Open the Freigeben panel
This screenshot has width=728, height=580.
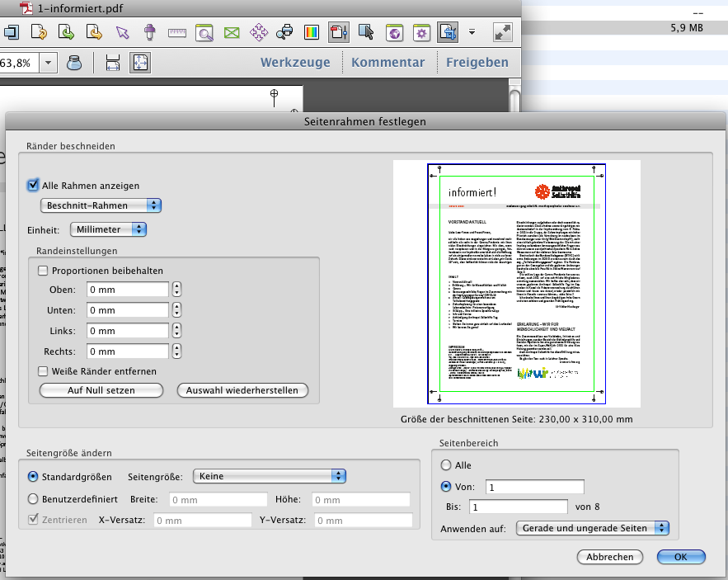[x=477, y=62]
